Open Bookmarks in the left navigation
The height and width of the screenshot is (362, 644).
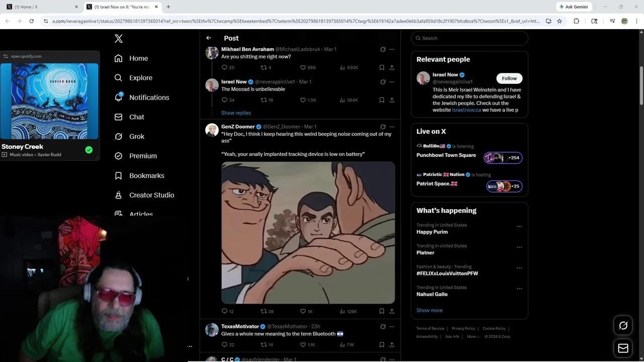point(139,175)
